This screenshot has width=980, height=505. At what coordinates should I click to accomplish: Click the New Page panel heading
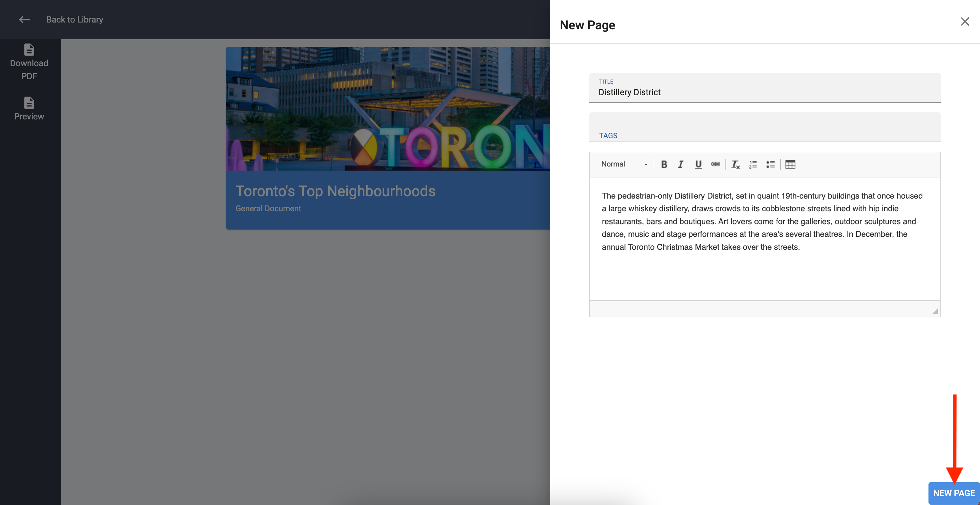tap(587, 25)
